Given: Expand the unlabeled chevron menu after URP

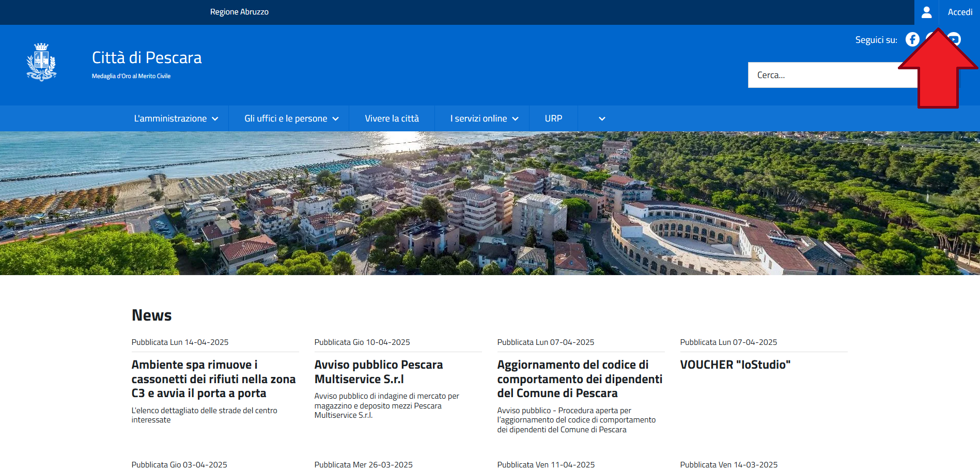Looking at the screenshot, I should [x=602, y=119].
